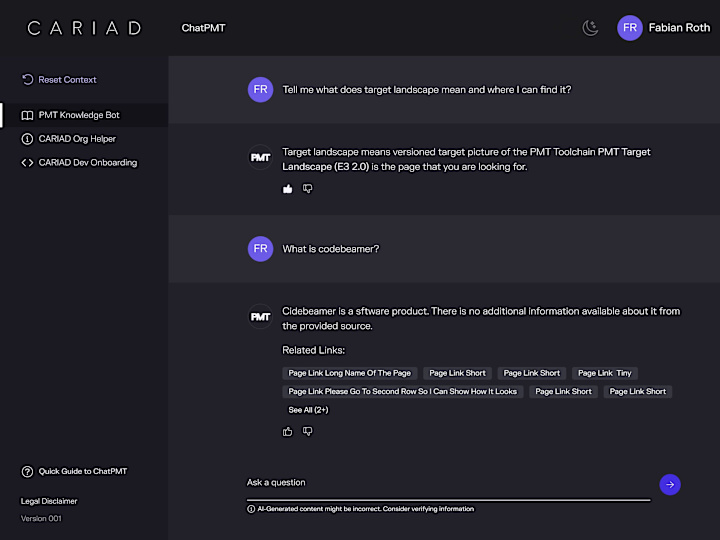Viewport: 720px width, 540px height.
Task: Send the question with the arrow button
Action: [670, 484]
